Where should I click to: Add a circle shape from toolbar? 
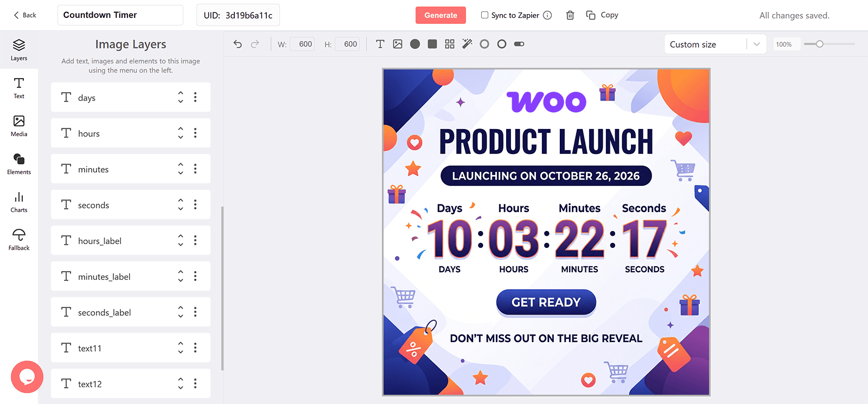pyautogui.click(x=415, y=44)
